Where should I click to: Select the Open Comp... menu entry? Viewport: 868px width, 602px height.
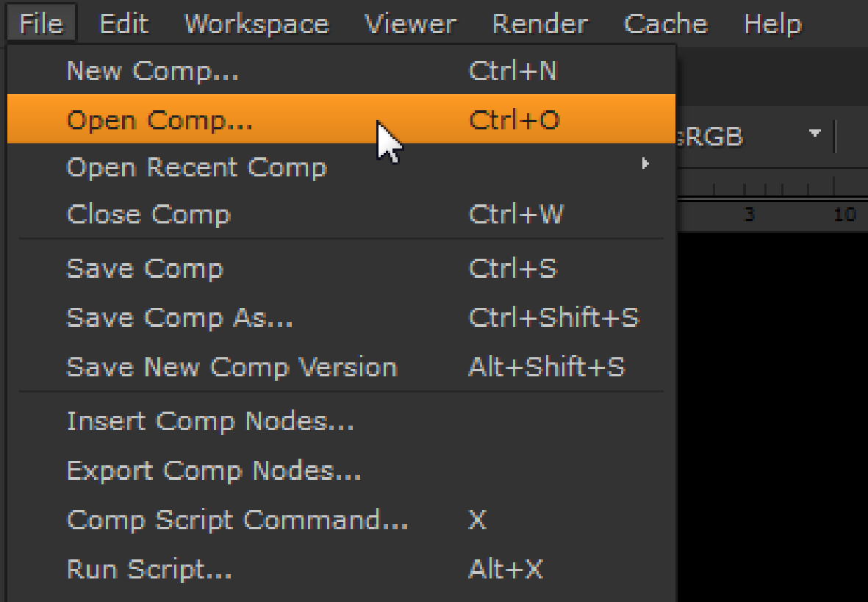159,120
